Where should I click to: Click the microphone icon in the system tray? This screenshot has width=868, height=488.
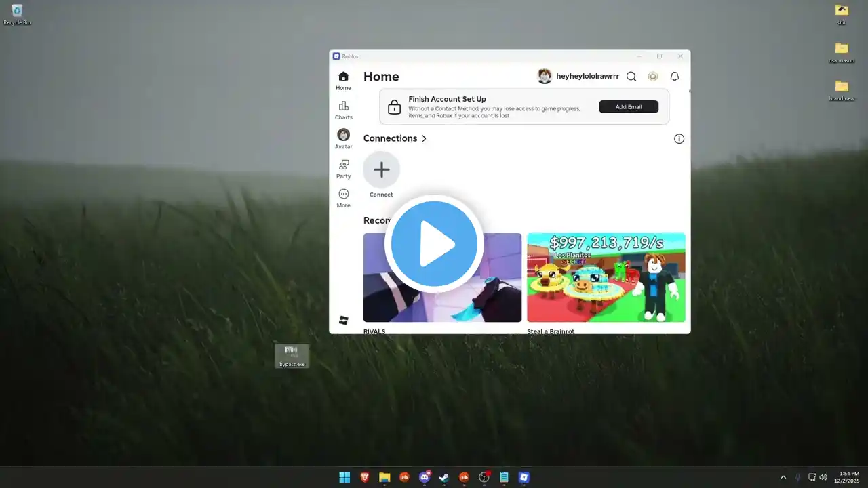point(798,477)
